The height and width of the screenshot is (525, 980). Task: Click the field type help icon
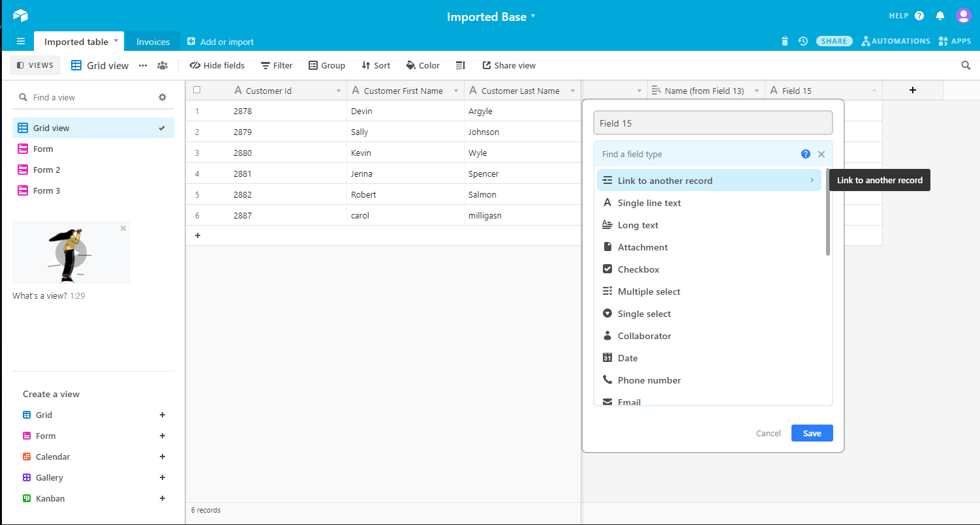(806, 154)
